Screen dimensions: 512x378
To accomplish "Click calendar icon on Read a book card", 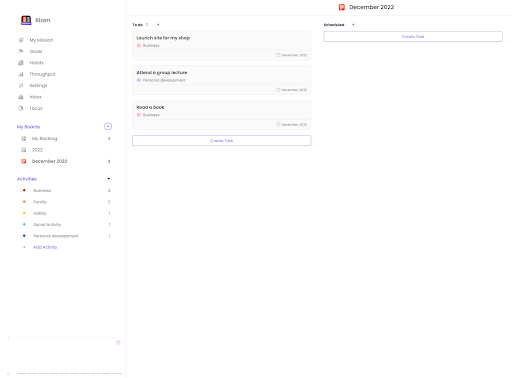I will 278,124.
